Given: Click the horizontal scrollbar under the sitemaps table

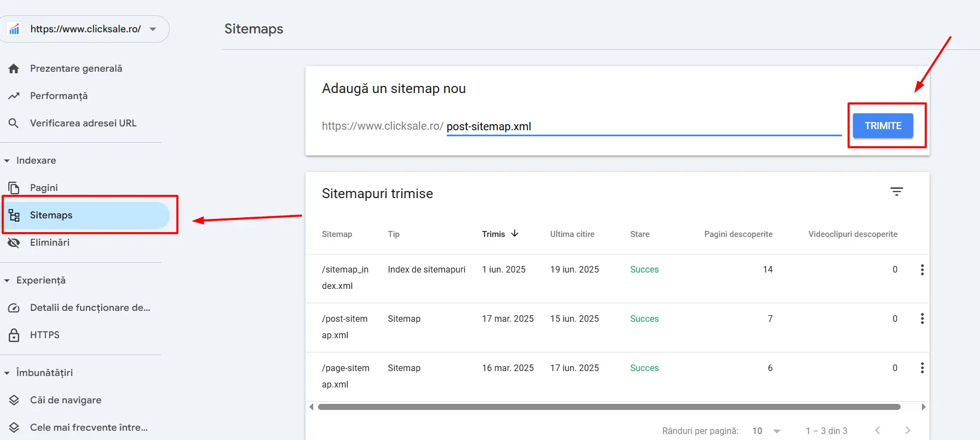Looking at the screenshot, I should point(609,407).
